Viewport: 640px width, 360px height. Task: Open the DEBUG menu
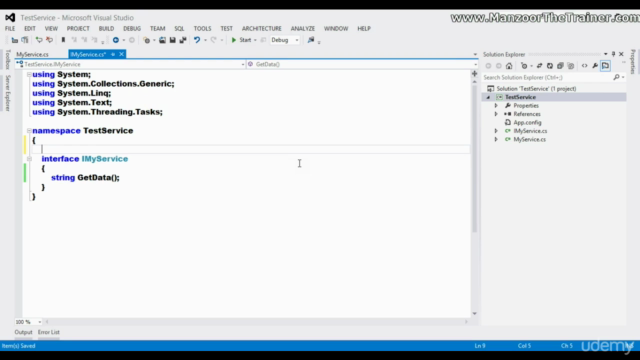132,29
